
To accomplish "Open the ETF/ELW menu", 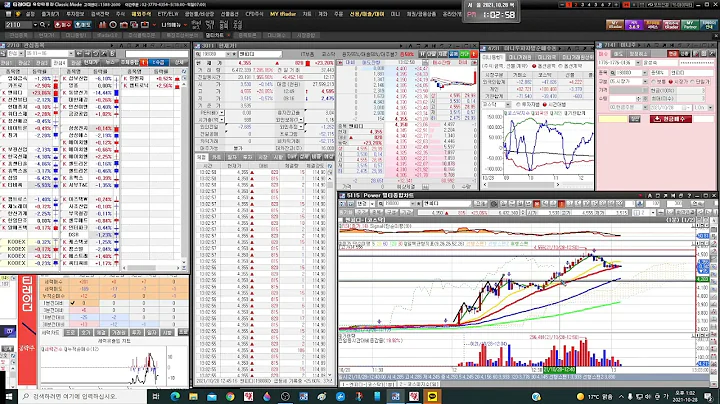I will tap(168, 14).
